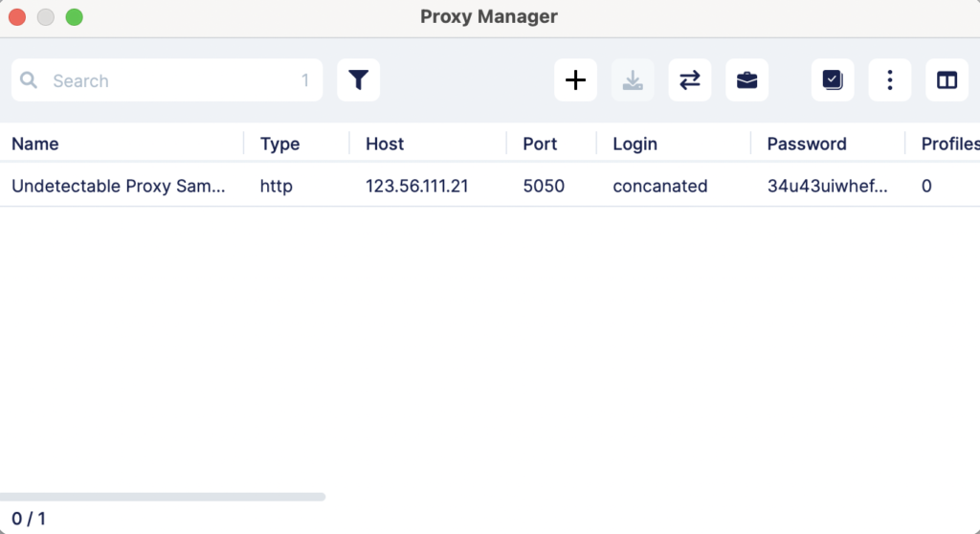This screenshot has height=534, width=980.
Task: Sort by the Host column header
Action: point(385,144)
